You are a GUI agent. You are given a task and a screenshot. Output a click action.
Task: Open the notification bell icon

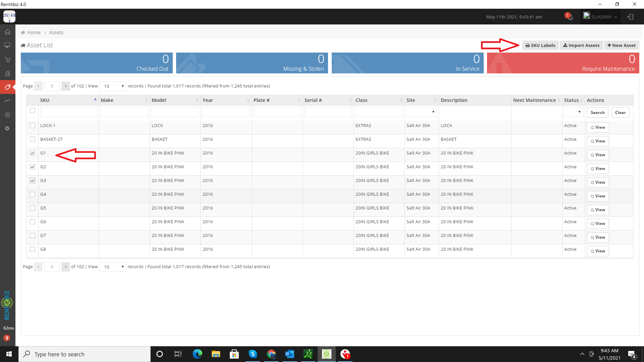coord(570,17)
